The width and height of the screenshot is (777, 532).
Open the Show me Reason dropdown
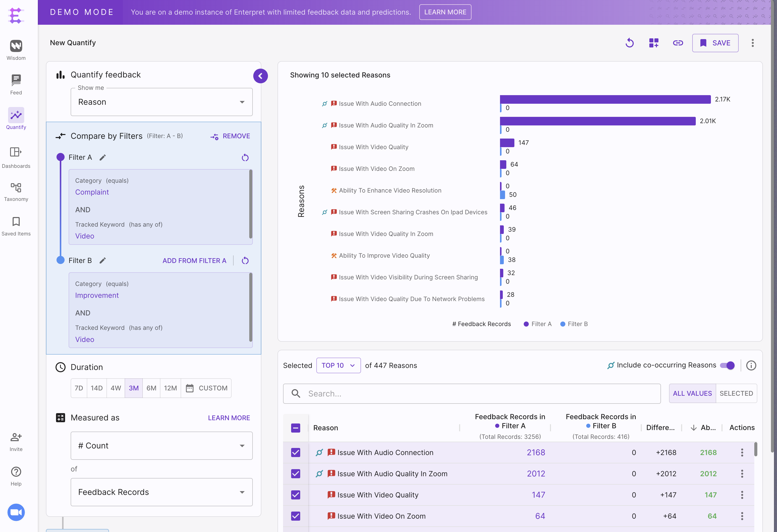[x=161, y=102]
